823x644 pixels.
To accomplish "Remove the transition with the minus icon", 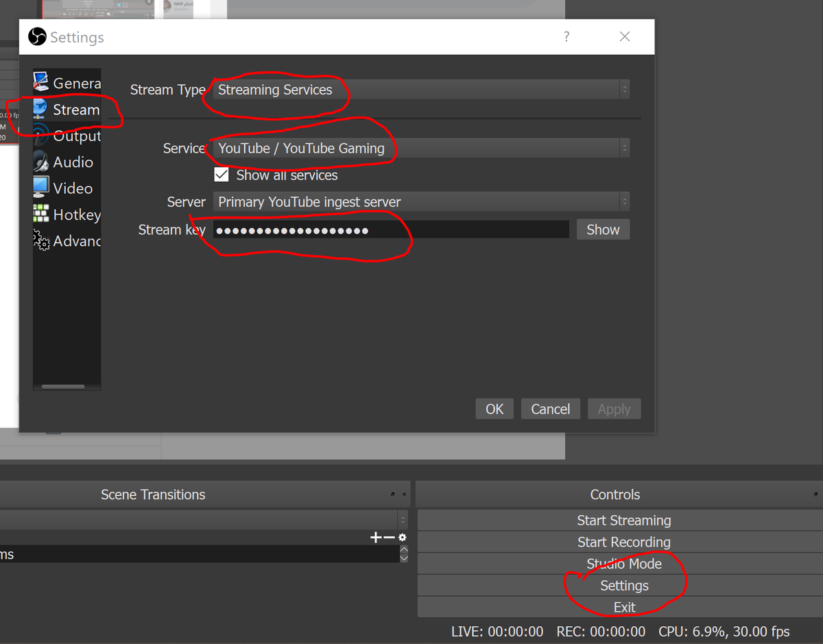I will (x=389, y=538).
